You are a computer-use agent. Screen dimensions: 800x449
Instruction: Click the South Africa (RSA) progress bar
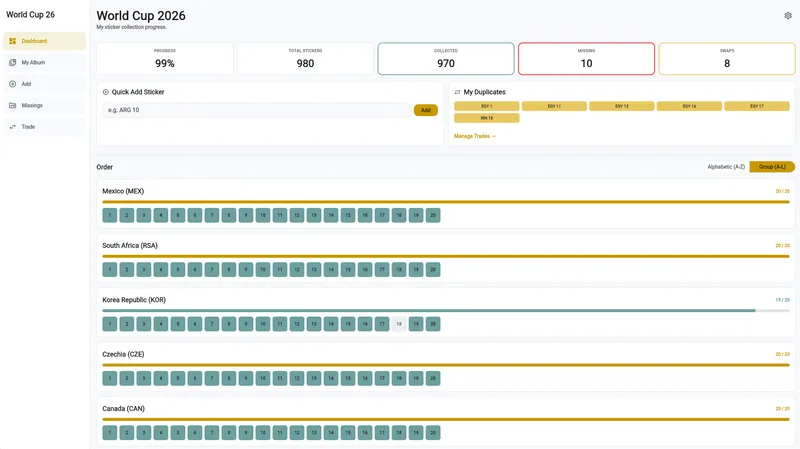click(x=446, y=256)
